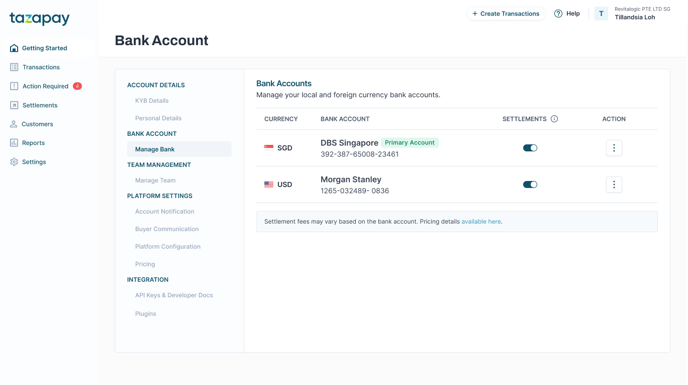688x385 pixels.
Task: Click the US flag icon in USD row
Action: [x=269, y=184]
